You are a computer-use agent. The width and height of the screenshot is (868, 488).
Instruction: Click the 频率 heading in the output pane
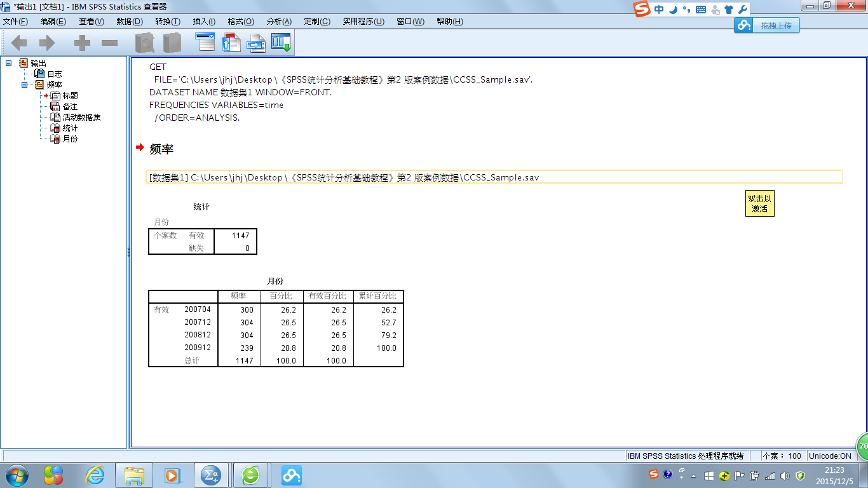161,149
